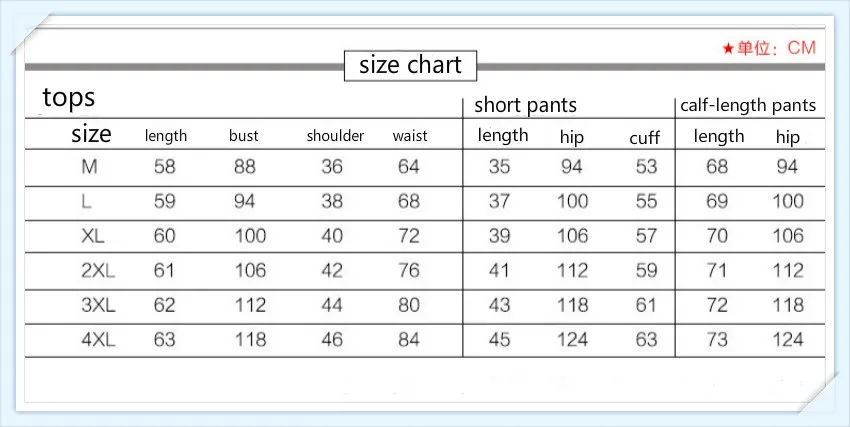The image size is (850, 427).
Task: Click the 'size chart' title box
Action: coord(410,66)
